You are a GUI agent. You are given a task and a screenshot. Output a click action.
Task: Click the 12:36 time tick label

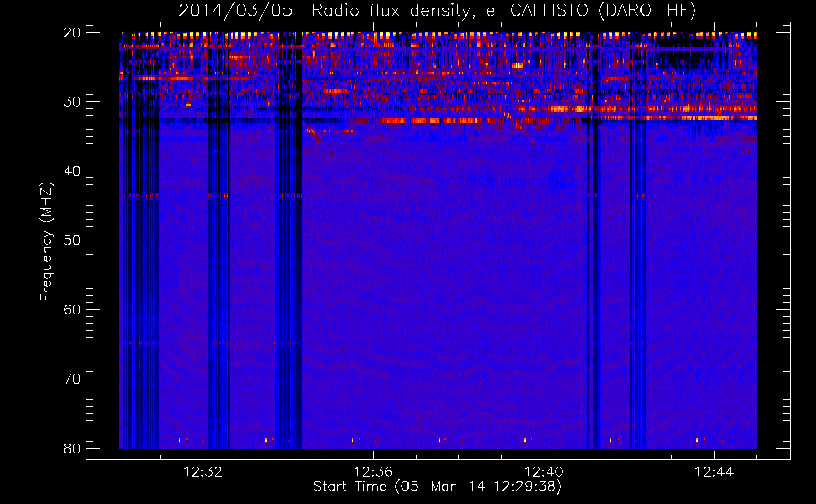click(x=374, y=472)
